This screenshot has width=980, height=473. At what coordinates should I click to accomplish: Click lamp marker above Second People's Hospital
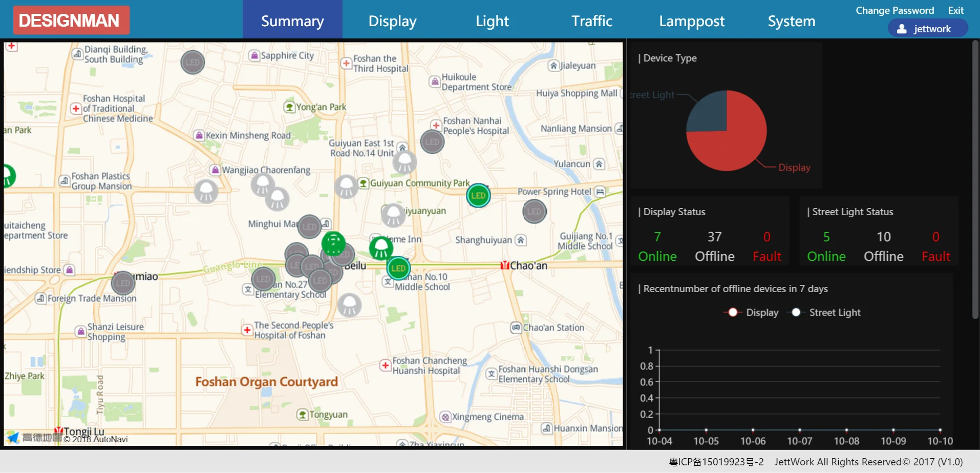(350, 305)
